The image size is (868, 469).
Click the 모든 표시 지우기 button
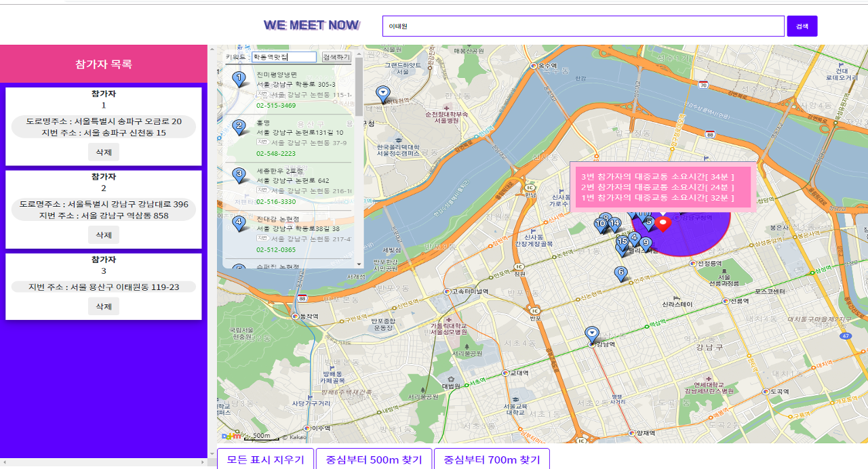[x=265, y=460]
